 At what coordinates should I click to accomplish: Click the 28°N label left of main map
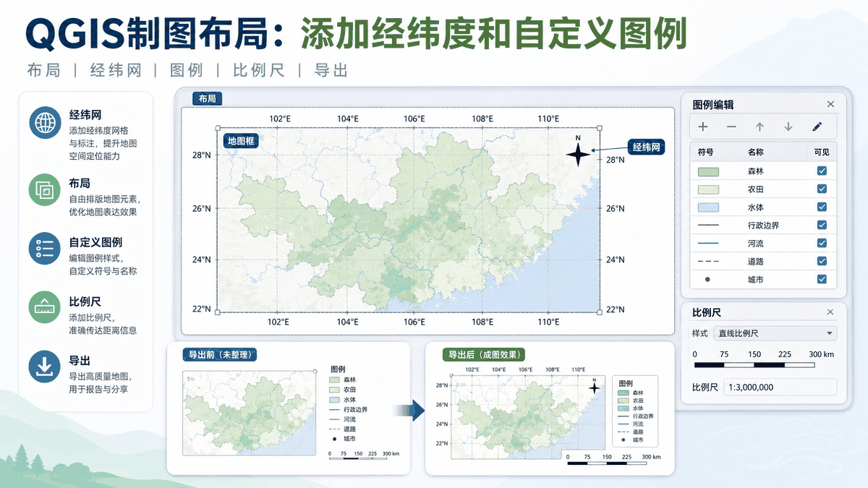click(201, 155)
